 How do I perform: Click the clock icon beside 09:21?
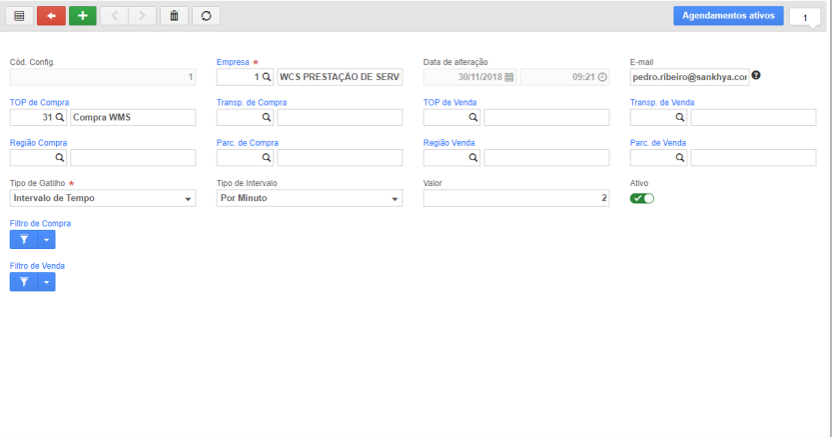coord(602,77)
